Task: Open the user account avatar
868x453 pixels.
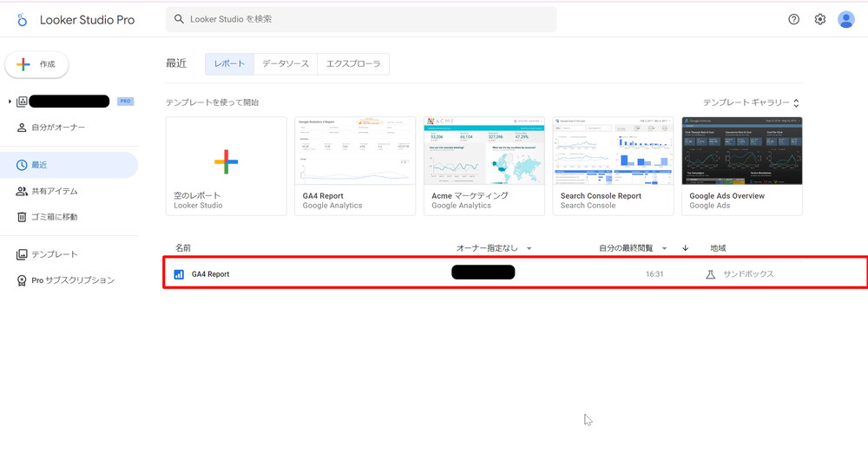Action: 845,19
